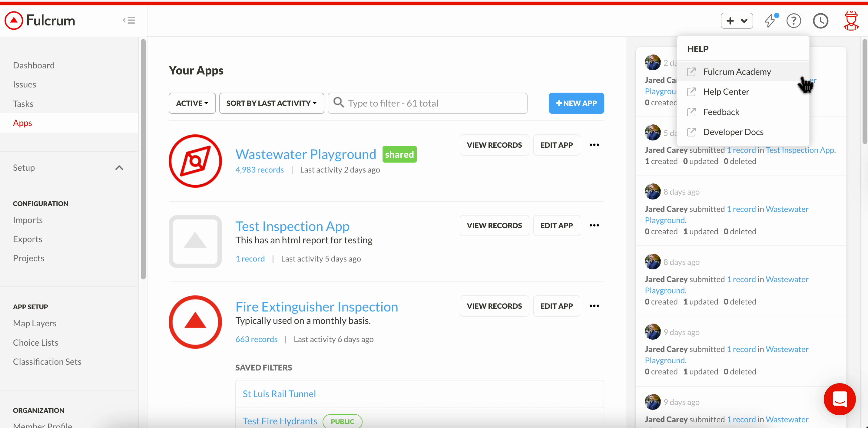Open the create-new dropdown arrow in top bar
Screen dimensions: 868x428
(745, 21)
